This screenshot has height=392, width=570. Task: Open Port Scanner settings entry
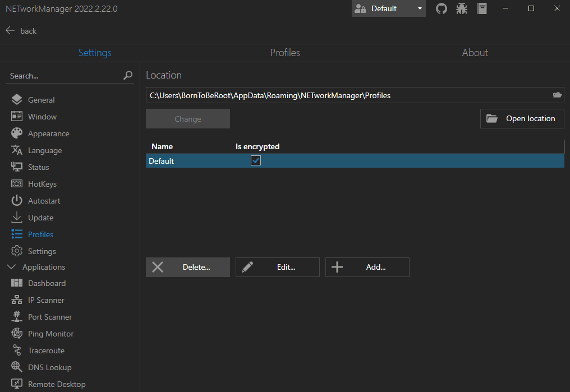(x=50, y=316)
